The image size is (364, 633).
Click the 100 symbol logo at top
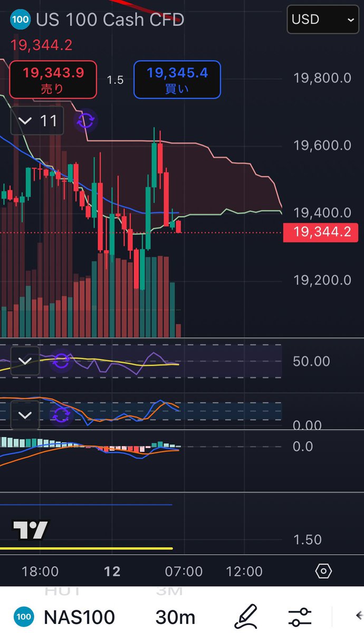tap(20, 20)
